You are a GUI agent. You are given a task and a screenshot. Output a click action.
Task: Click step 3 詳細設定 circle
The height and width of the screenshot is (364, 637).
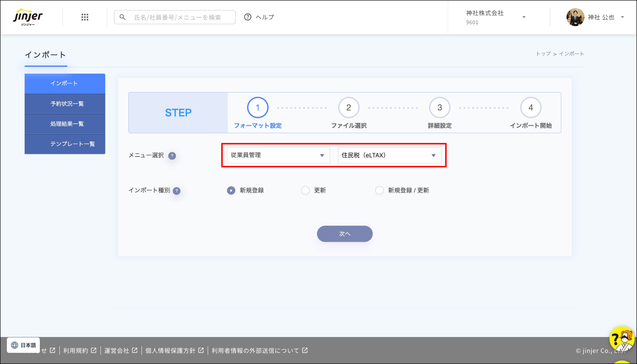click(440, 108)
